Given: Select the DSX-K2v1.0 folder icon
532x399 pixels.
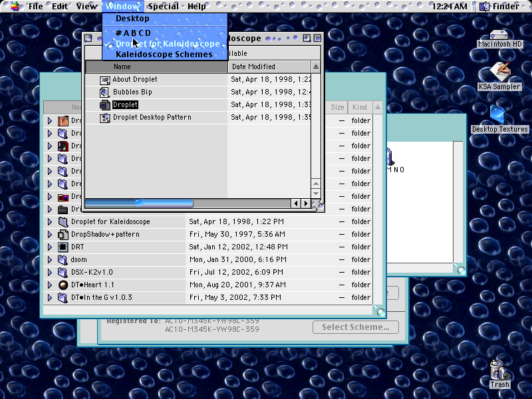Looking at the screenshot, I should (63, 273).
